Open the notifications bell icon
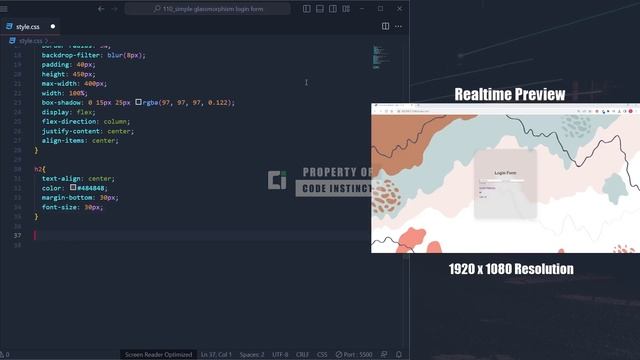The height and width of the screenshot is (360, 640). click(399, 354)
